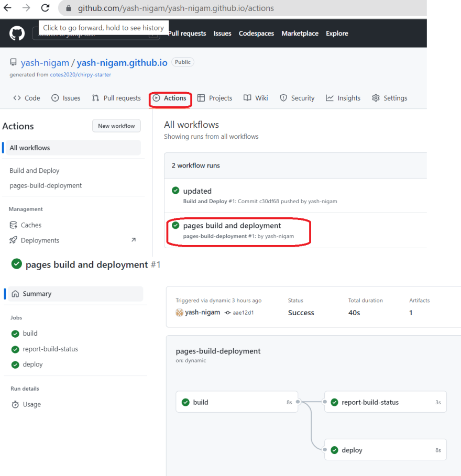Viewport: 461px width, 476px height.
Task: Open the Wiki tab
Action: pos(256,98)
